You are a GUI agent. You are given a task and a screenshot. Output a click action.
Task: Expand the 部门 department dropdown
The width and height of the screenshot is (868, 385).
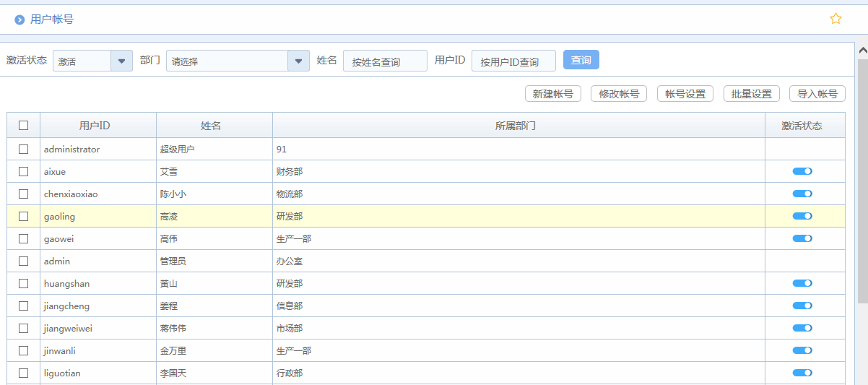pos(298,61)
